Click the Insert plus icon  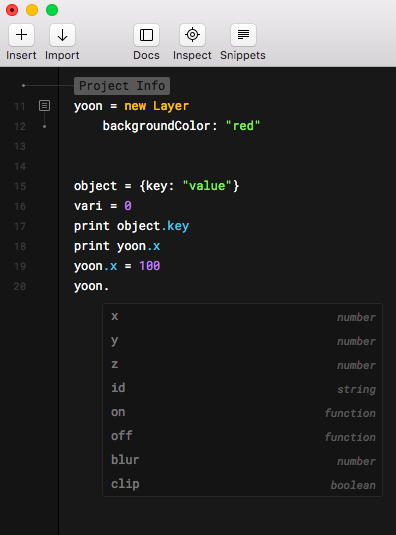pyautogui.click(x=21, y=35)
